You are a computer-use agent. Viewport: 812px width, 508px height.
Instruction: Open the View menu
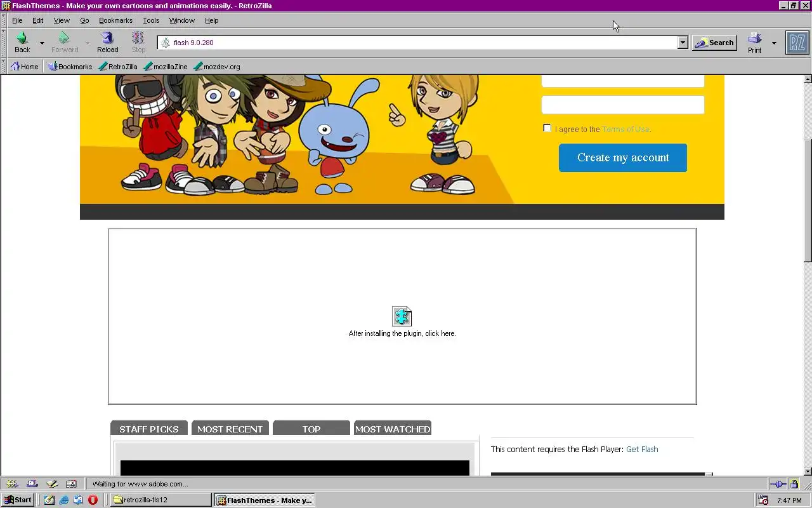(x=62, y=20)
